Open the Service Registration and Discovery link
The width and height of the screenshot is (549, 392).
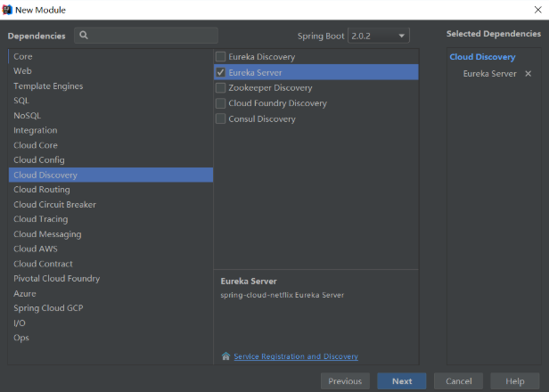(x=296, y=356)
